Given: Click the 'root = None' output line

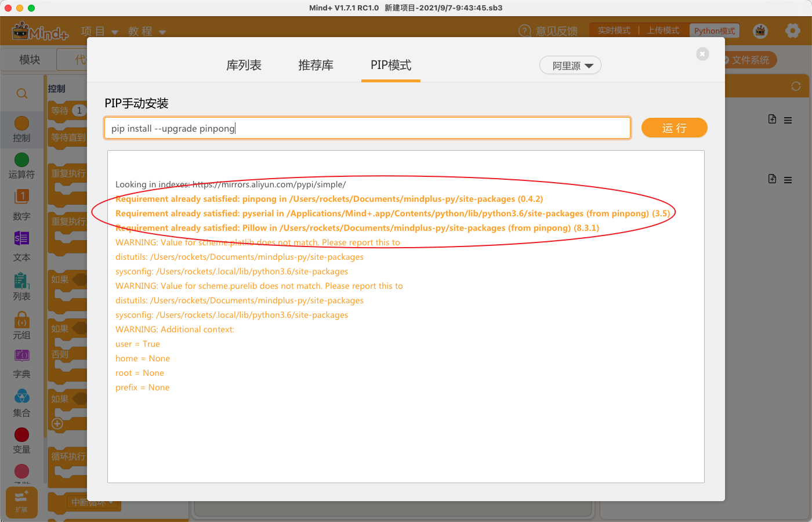Looking at the screenshot, I should [x=140, y=373].
